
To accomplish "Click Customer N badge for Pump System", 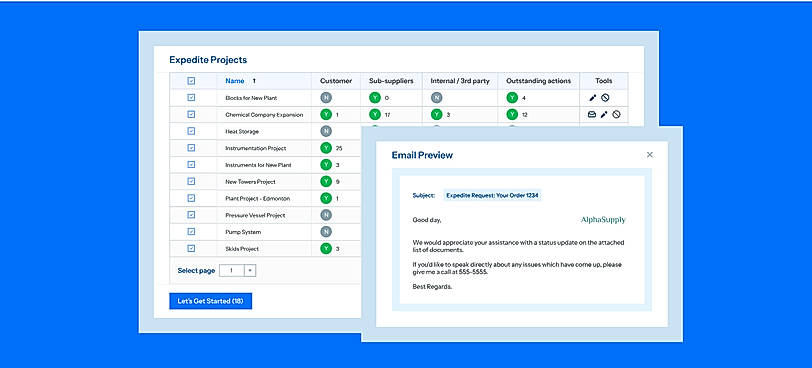I will point(326,232).
